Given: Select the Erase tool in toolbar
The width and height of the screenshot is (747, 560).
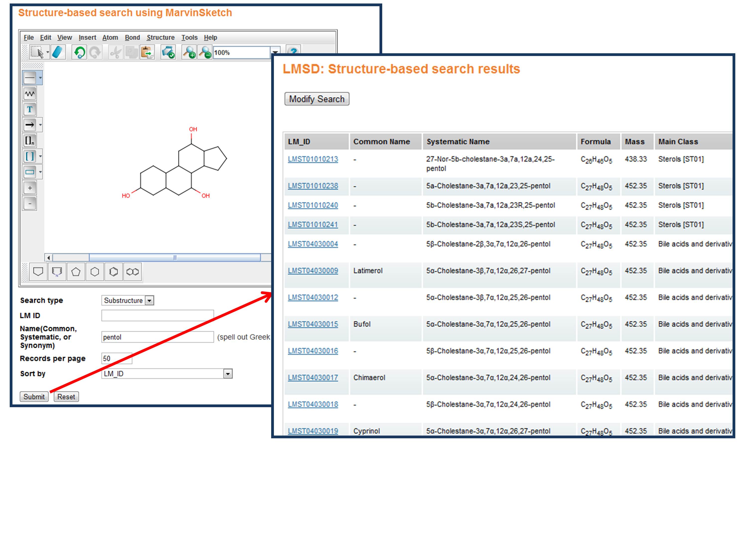Looking at the screenshot, I should click(58, 52).
